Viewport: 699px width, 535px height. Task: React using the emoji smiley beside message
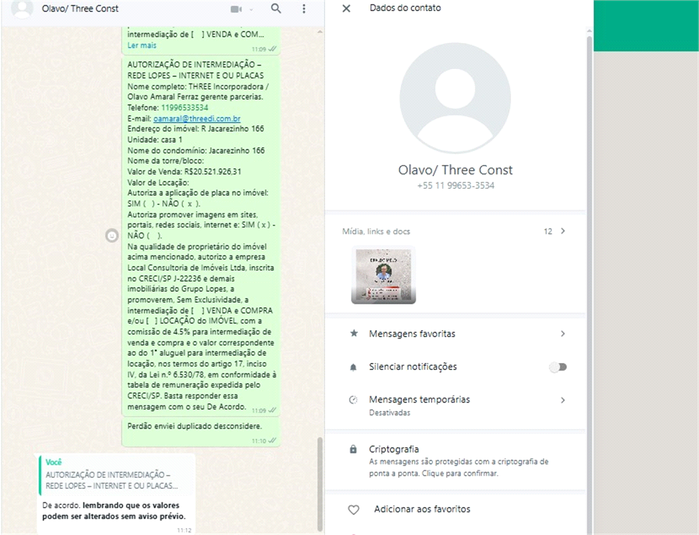(x=112, y=235)
